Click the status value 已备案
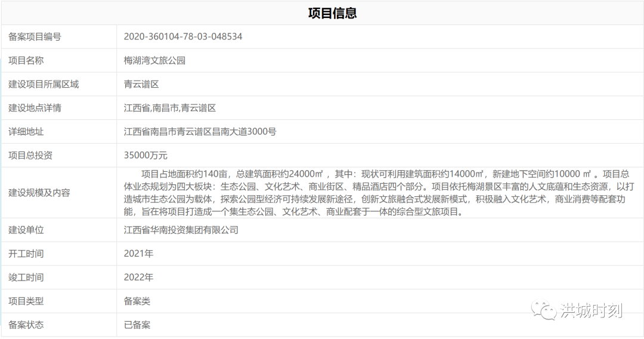The width and height of the screenshot is (644, 339). pyautogui.click(x=137, y=325)
